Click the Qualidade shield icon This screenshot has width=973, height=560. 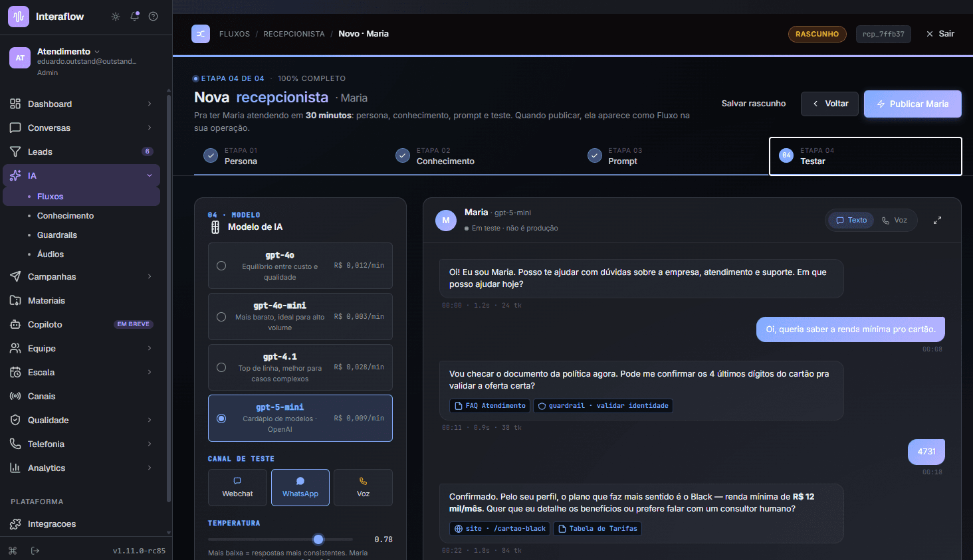pyautogui.click(x=15, y=420)
